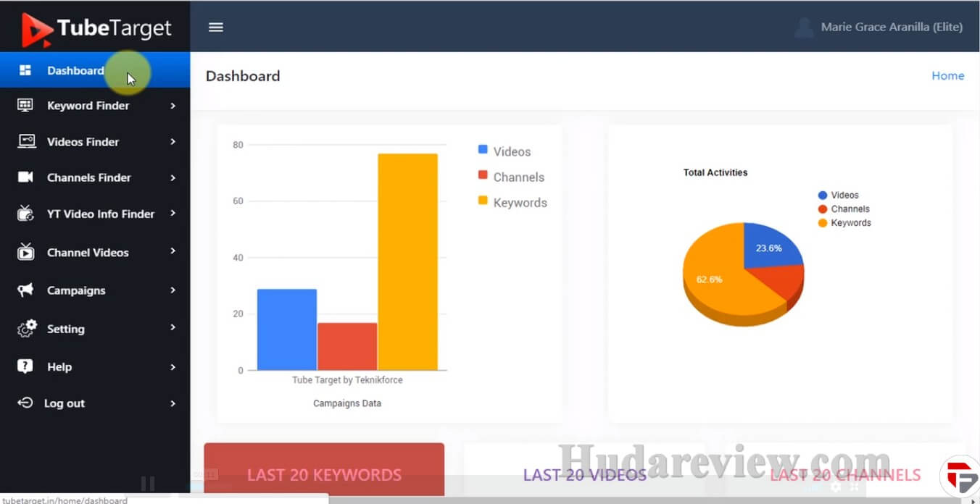Expand the Channel Videos chevron
The width and height of the screenshot is (980, 504).
173,251
